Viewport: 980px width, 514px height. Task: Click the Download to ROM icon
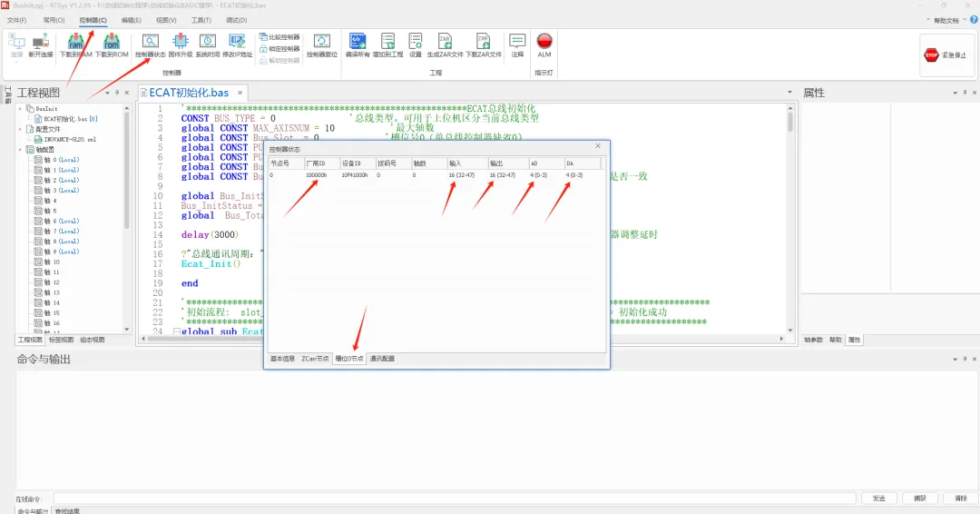point(112,45)
